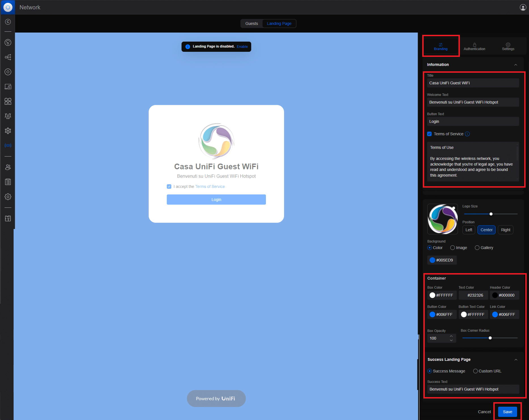Toggle the 'I accept the' checkbox in preview
This screenshot has width=529, height=420.
point(169,187)
